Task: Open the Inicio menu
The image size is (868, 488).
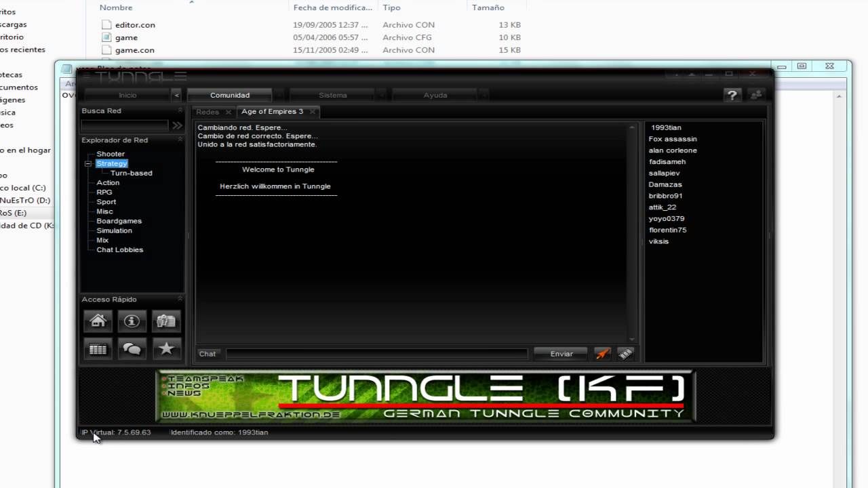Action: 127,96
